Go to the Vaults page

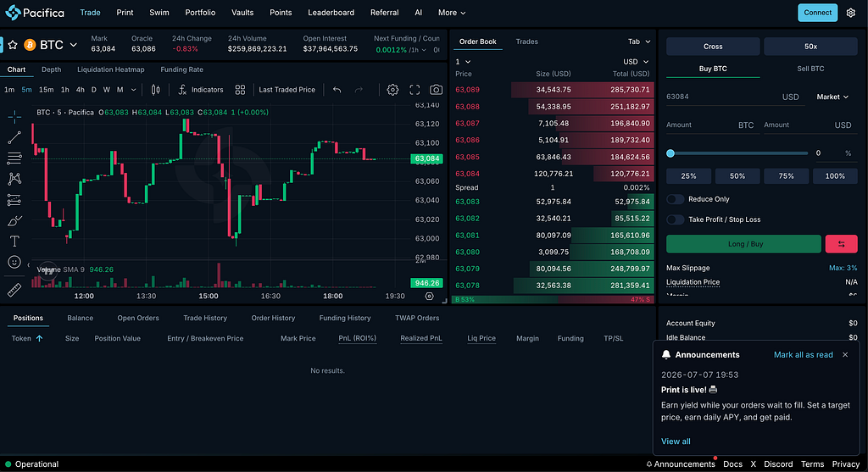tap(242, 12)
